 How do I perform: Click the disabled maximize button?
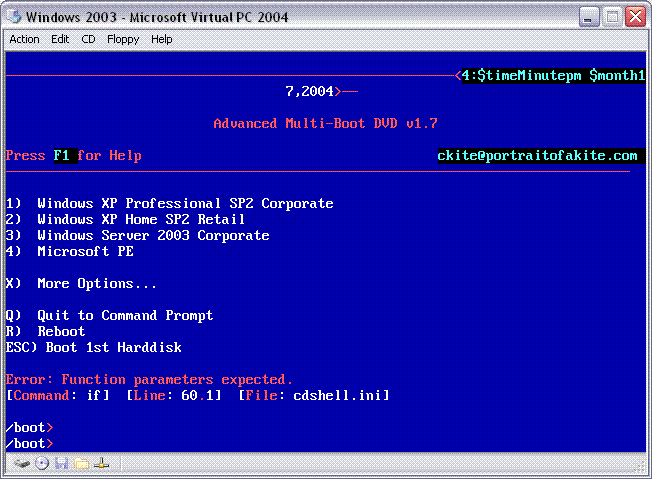tap(612, 17)
